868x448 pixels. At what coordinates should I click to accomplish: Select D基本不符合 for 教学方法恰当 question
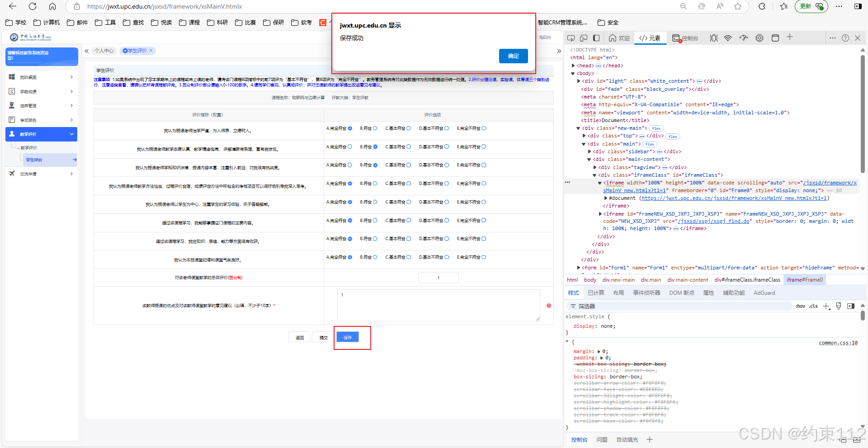tap(447, 184)
